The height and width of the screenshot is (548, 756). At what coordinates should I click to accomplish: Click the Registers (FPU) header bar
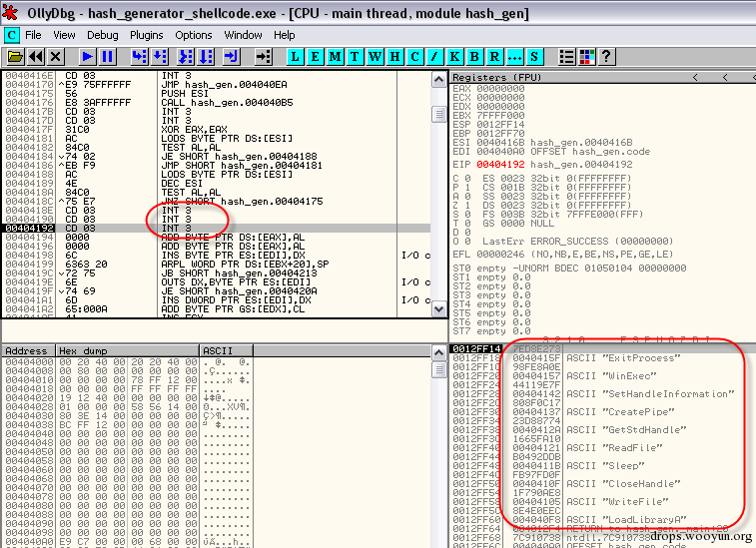coord(602,77)
